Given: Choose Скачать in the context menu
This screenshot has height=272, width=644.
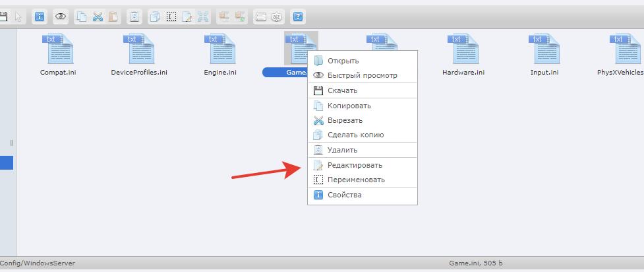Looking at the screenshot, I should 363,90.
